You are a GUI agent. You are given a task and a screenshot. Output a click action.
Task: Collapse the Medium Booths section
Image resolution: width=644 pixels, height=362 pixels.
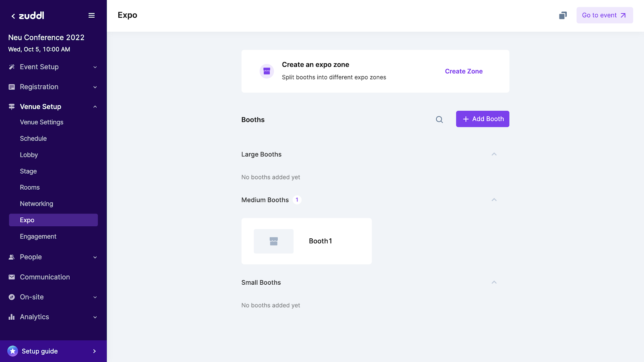[494, 200]
